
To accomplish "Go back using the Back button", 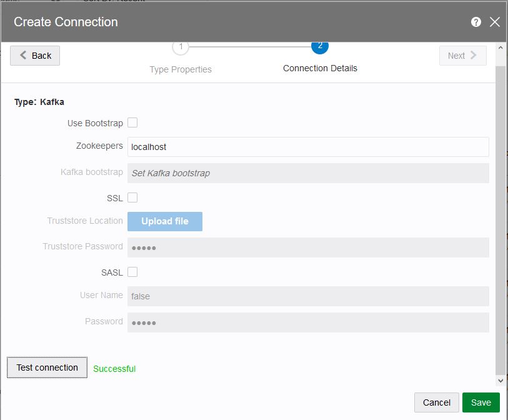I will (x=35, y=56).
